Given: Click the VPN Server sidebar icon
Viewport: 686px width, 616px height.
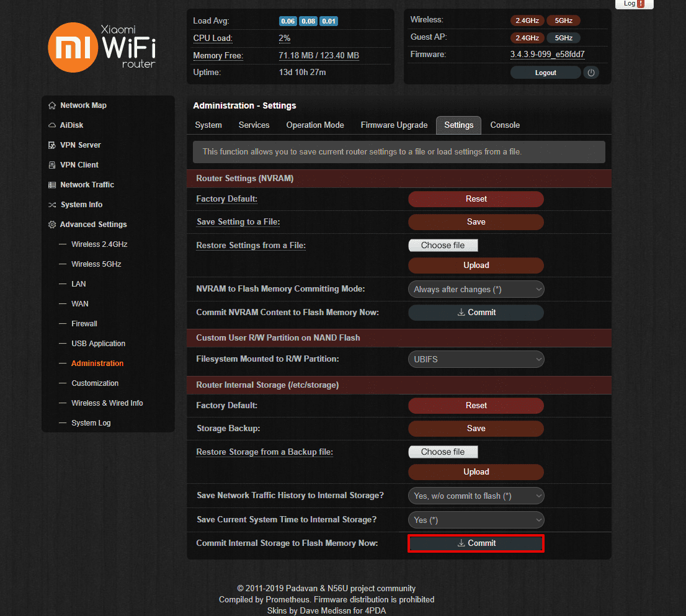Looking at the screenshot, I should [52, 145].
